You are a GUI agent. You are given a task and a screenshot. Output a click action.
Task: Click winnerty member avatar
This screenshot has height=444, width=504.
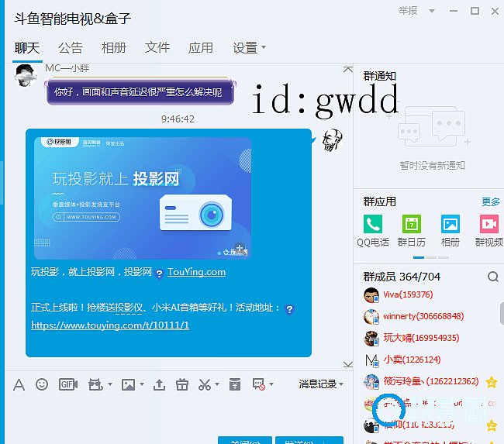pos(371,316)
